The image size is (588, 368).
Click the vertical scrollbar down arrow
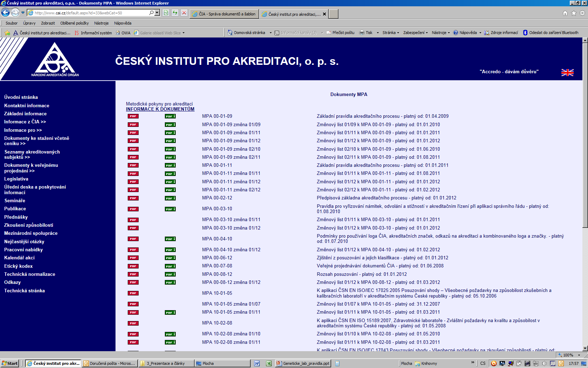pyautogui.click(x=585, y=348)
